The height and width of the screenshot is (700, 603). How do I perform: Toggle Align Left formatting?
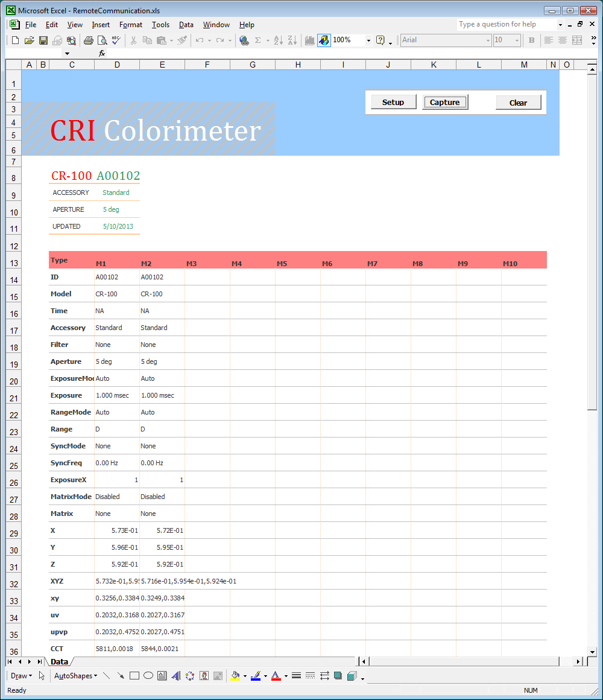549,40
